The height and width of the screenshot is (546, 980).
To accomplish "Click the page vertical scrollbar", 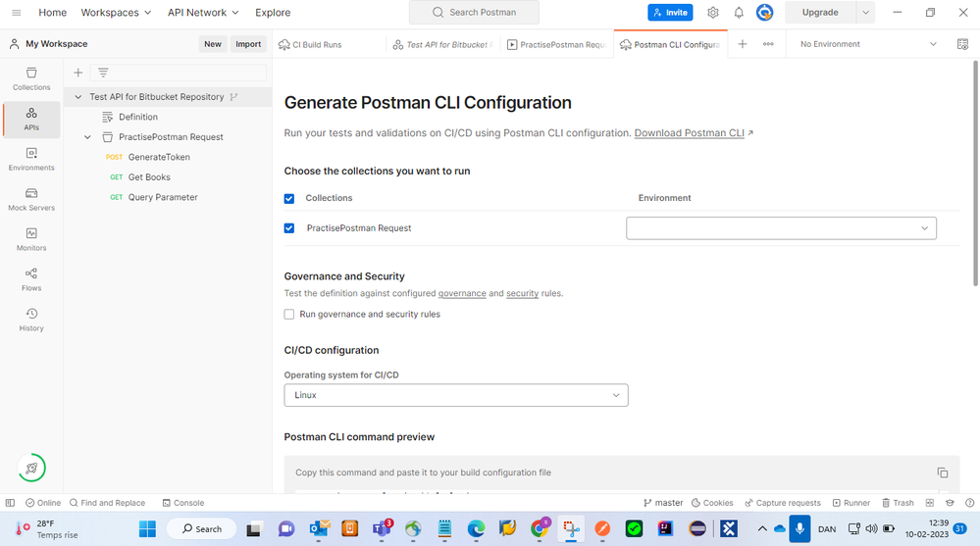I will coord(976,174).
